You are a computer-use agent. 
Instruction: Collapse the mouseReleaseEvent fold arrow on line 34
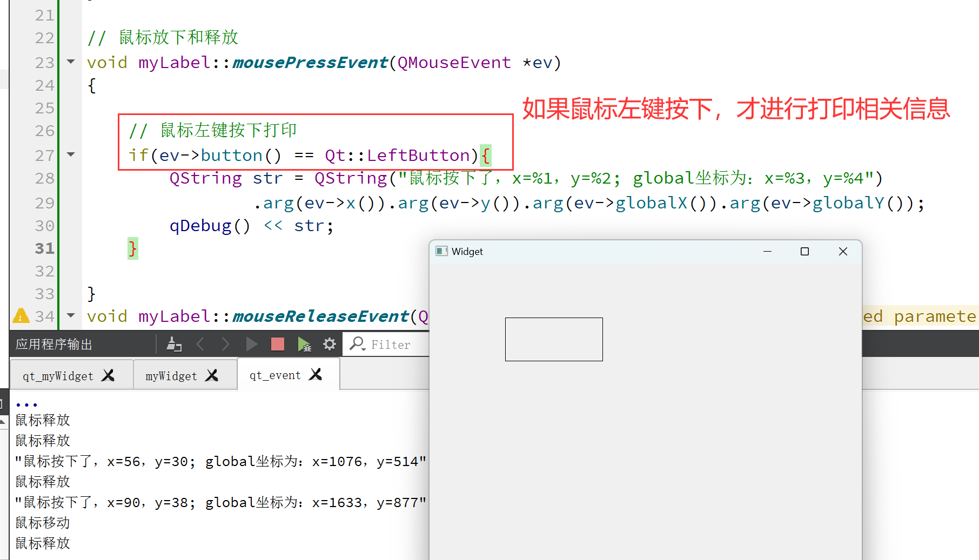(x=71, y=315)
